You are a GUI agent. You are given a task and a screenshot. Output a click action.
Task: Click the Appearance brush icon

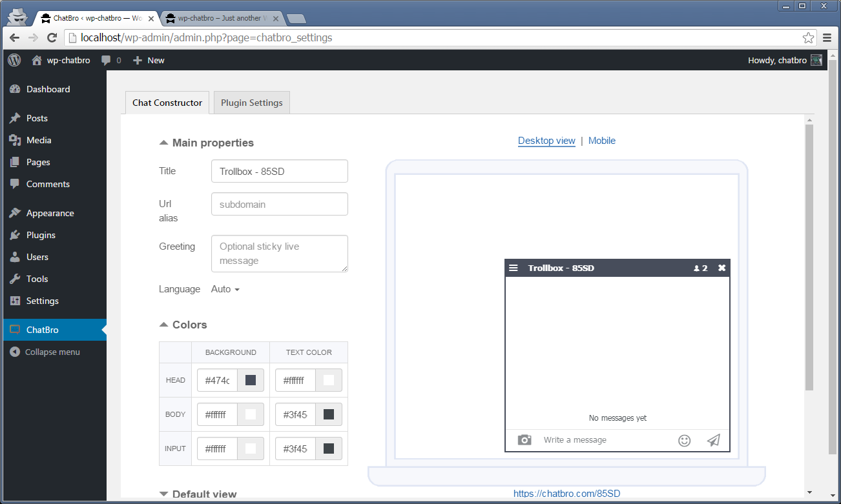pyautogui.click(x=15, y=213)
